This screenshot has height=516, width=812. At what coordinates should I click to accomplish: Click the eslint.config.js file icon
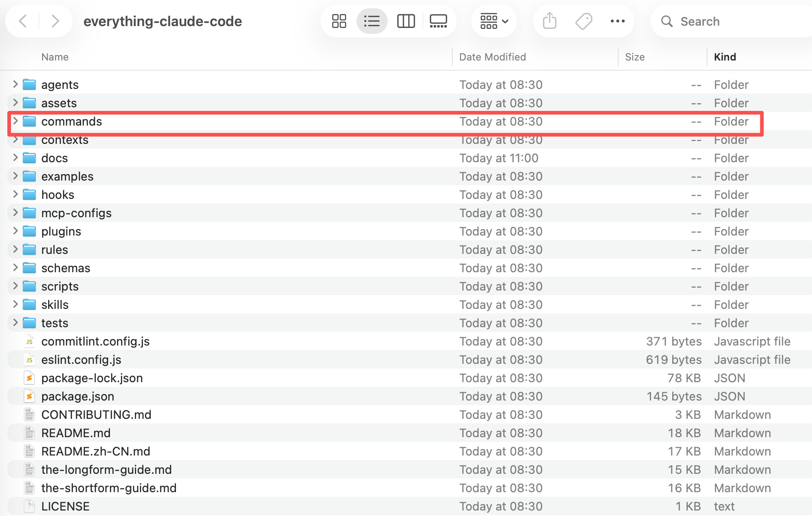pyautogui.click(x=29, y=360)
